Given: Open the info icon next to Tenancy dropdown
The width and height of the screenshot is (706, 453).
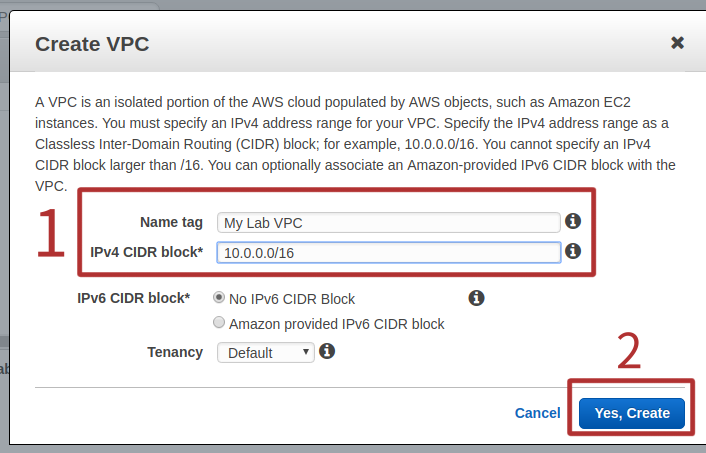Looking at the screenshot, I should click(x=327, y=351).
